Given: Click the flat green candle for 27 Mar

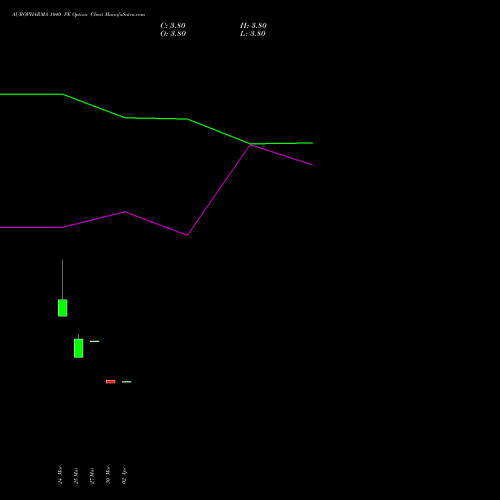Looking at the screenshot, I should click(94, 341).
